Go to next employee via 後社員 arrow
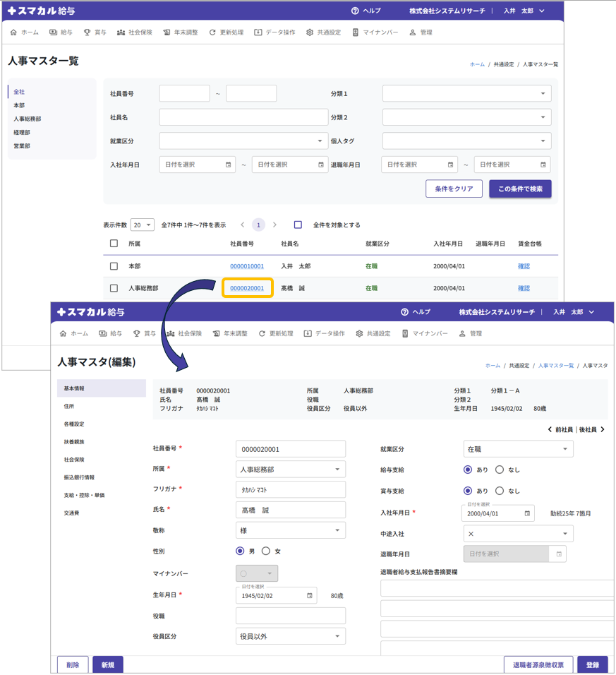 point(603,429)
